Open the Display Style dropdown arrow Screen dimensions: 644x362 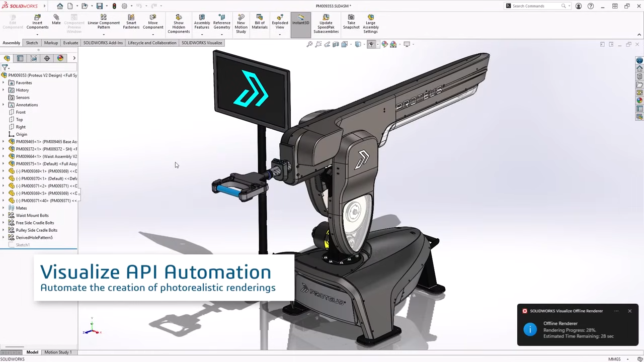click(x=364, y=44)
